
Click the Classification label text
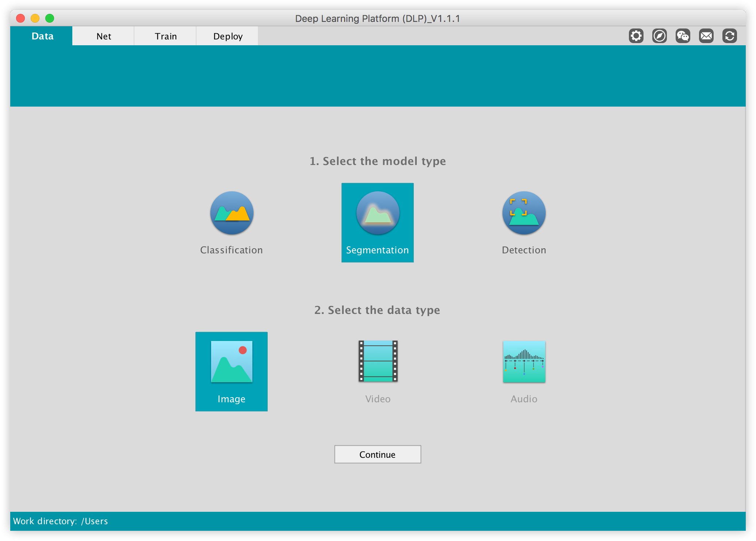point(231,250)
